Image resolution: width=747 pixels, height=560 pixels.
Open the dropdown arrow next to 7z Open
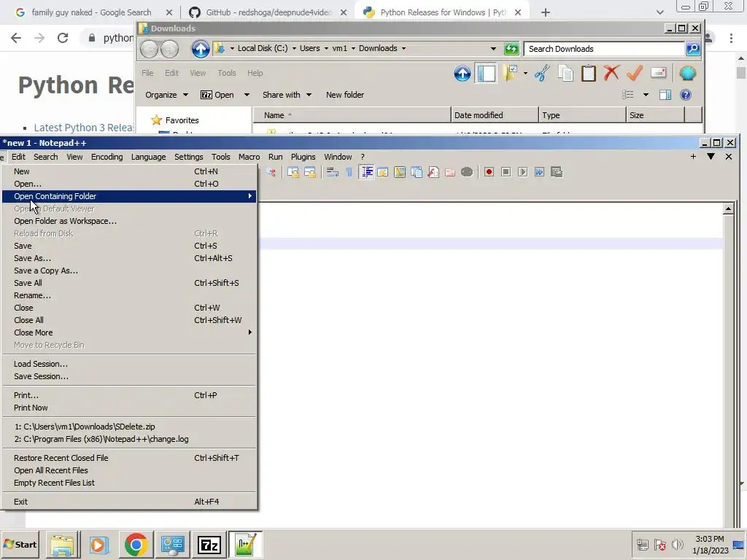[247, 95]
